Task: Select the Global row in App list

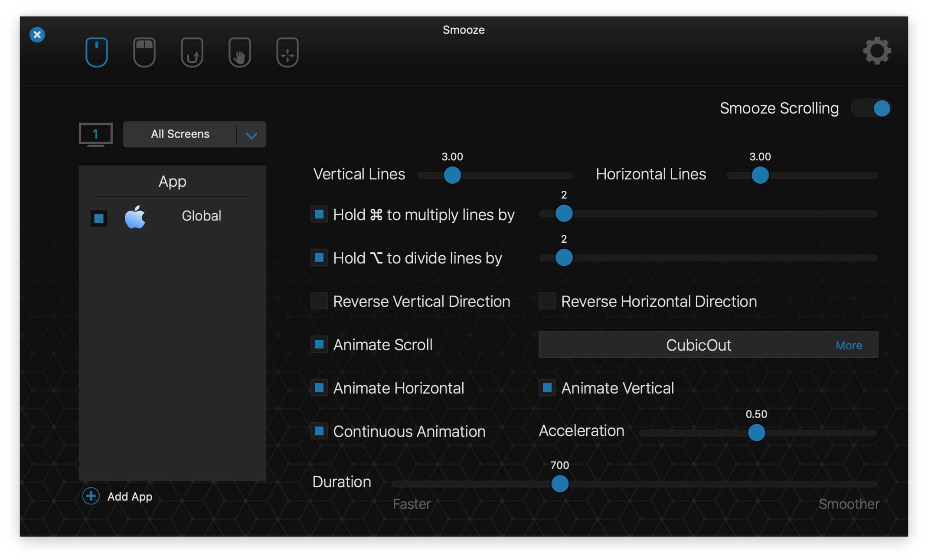Action: 173,216
